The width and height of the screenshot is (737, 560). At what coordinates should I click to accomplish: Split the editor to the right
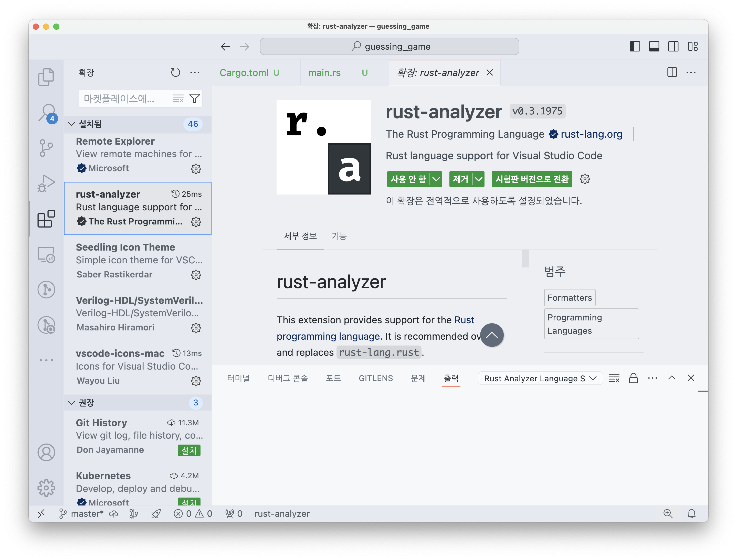672,72
